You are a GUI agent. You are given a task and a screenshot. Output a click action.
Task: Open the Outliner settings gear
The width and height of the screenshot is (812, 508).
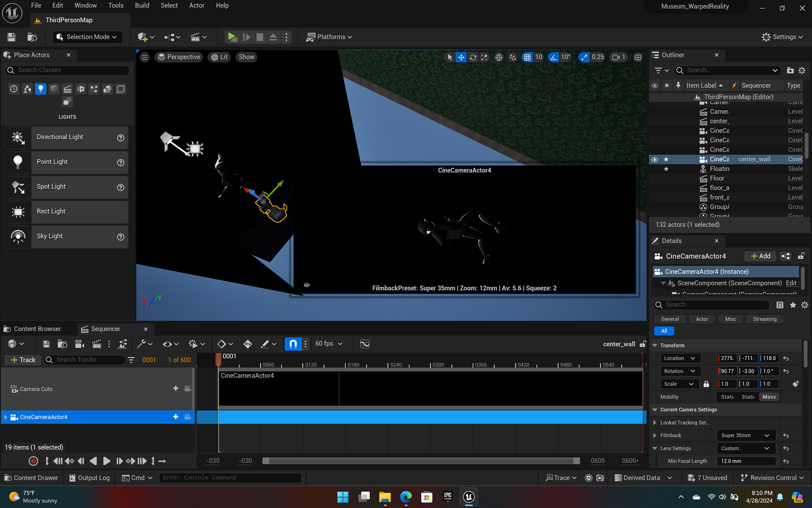pos(802,70)
